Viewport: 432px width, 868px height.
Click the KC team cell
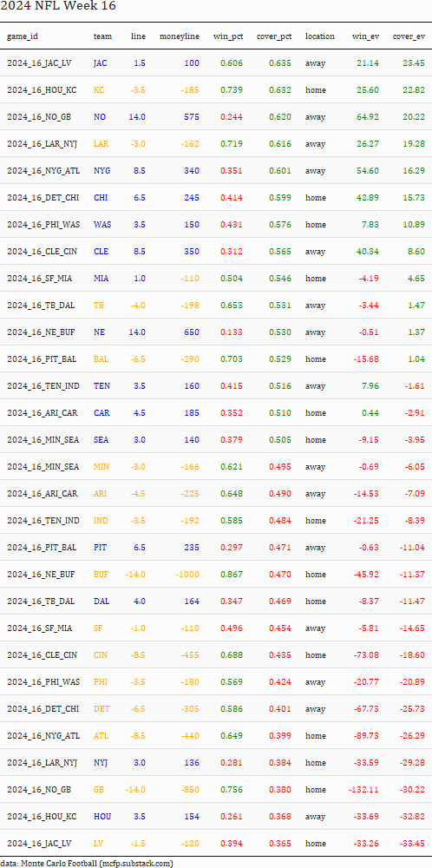point(99,90)
